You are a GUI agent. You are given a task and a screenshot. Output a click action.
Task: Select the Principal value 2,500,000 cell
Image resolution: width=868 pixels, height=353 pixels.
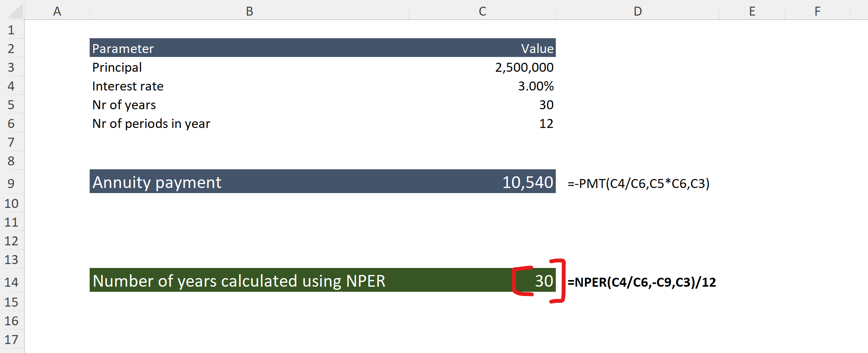(x=524, y=67)
